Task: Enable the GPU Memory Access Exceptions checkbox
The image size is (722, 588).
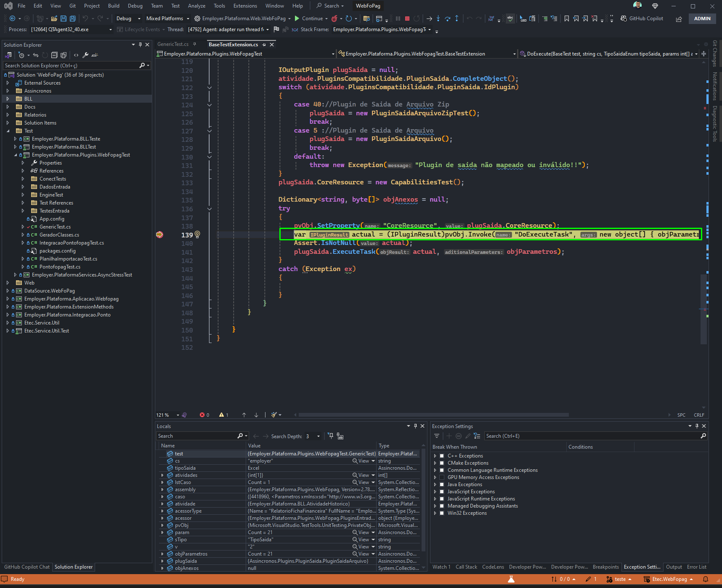Action: point(442,477)
